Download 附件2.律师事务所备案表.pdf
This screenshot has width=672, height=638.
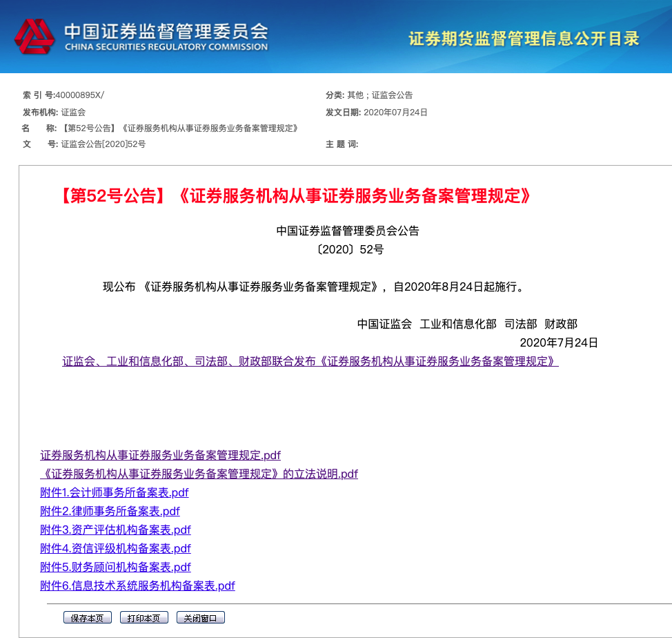[110, 512]
